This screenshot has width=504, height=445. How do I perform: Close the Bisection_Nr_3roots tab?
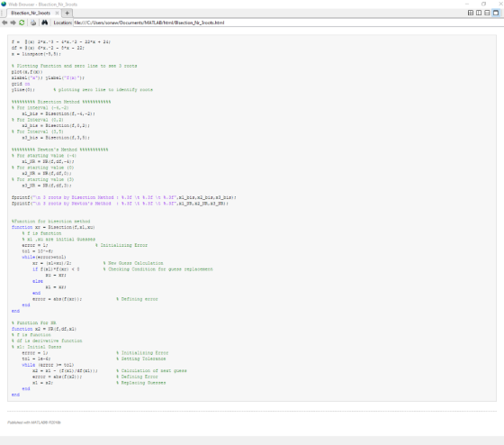coord(57,14)
